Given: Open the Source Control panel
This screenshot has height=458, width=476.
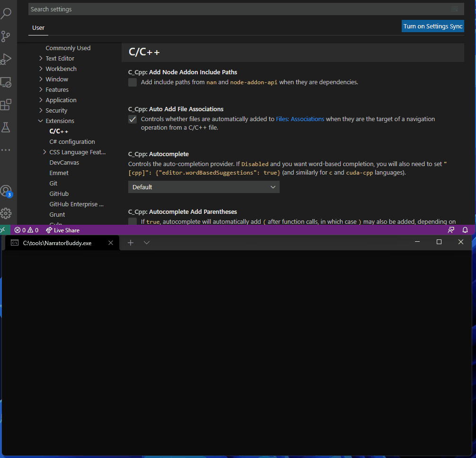Looking at the screenshot, I should pos(6,36).
